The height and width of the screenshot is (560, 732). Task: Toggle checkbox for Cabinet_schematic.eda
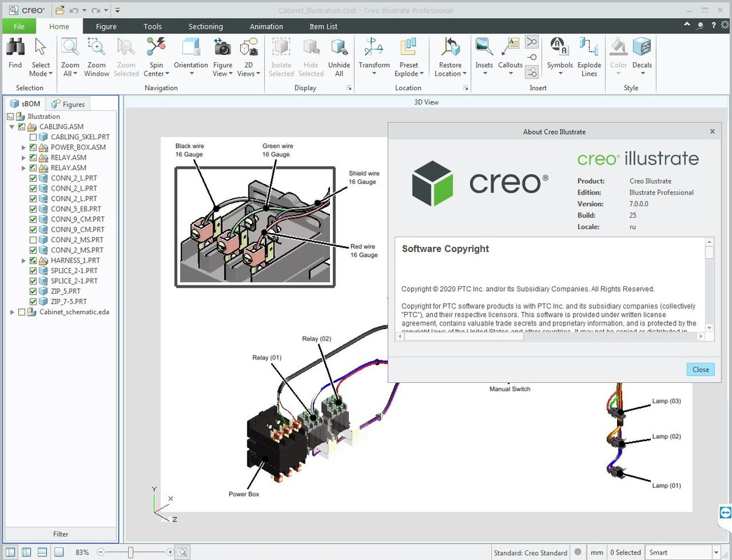tap(22, 311)
